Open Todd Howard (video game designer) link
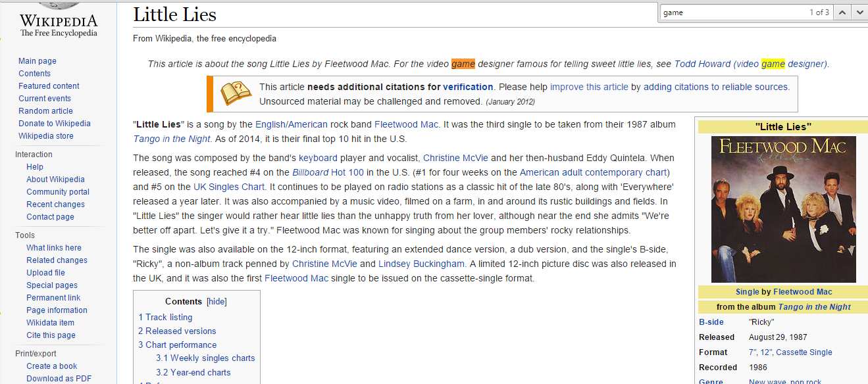Screen dimensions: 868x384 coord(750,64)
